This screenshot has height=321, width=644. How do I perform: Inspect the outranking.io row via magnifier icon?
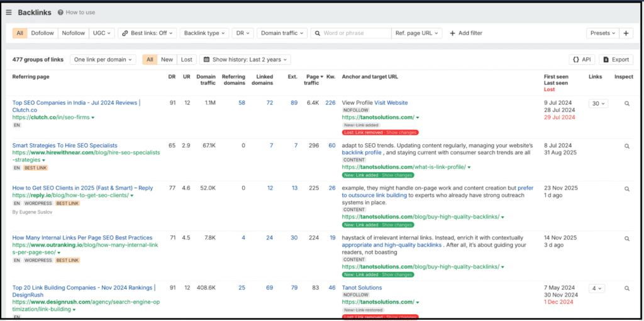(627, 239)
